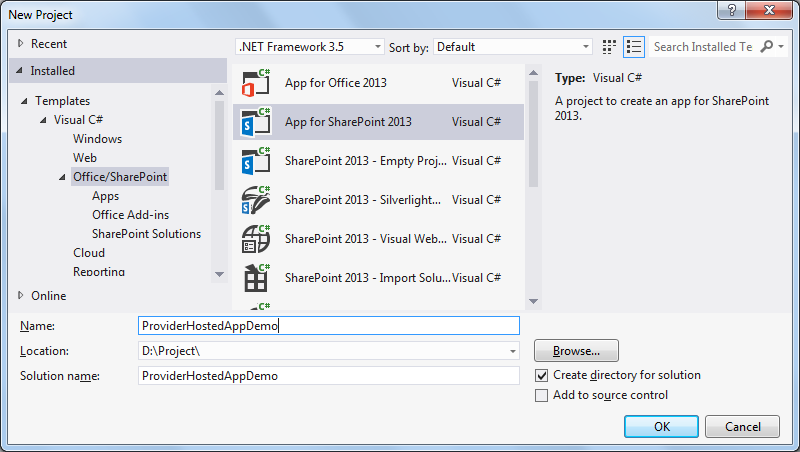Image resolution: width=800 pixels, height=452 pixels.
Task: Pick the SharePoint 2013 Silverlight template icon
Action: pos(256,200)
